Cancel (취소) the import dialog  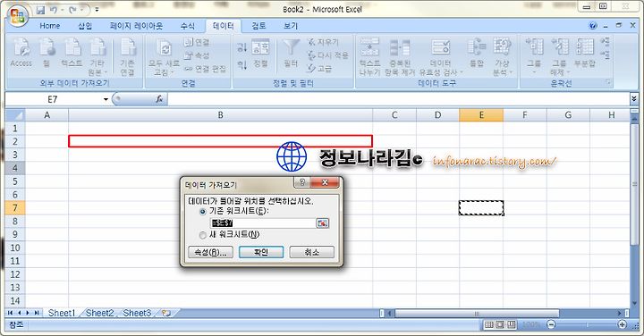coord(312,252)
